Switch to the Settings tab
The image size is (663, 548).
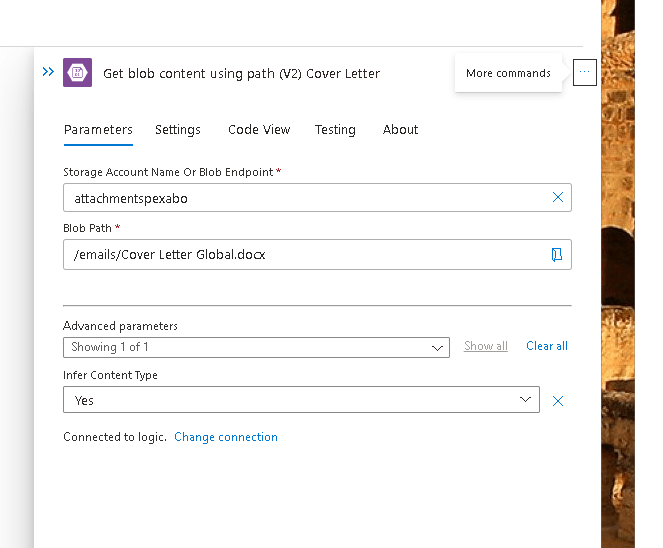pyautogui.click(x=178, y=129)
